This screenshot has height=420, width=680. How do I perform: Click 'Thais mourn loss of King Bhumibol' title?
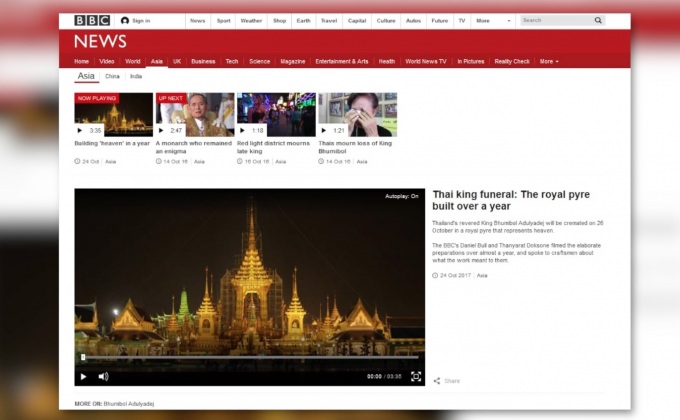click(355, 147)
